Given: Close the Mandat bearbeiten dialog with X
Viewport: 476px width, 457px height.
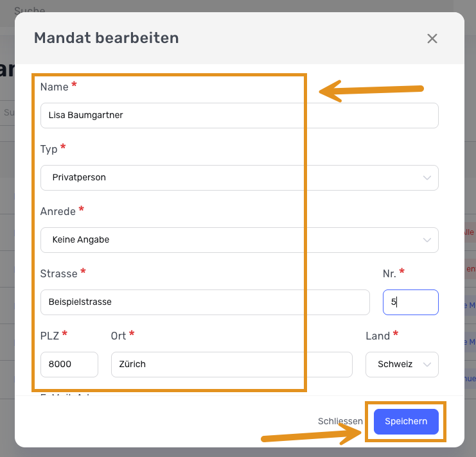Looking at the screenshot, I should [x=432, y=39].
